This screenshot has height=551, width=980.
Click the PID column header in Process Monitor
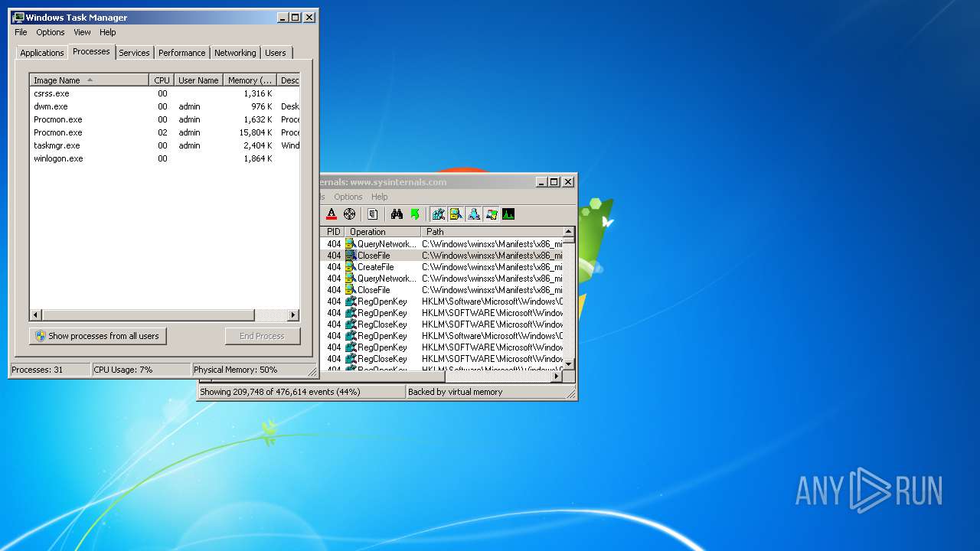pyautogui.click(x=333, y=232)
